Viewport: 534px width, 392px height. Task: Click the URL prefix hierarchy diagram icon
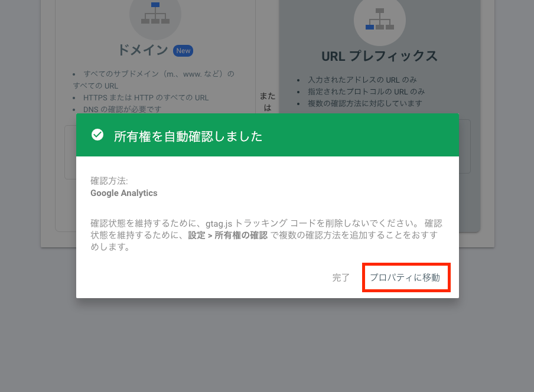tap(380, 19)
